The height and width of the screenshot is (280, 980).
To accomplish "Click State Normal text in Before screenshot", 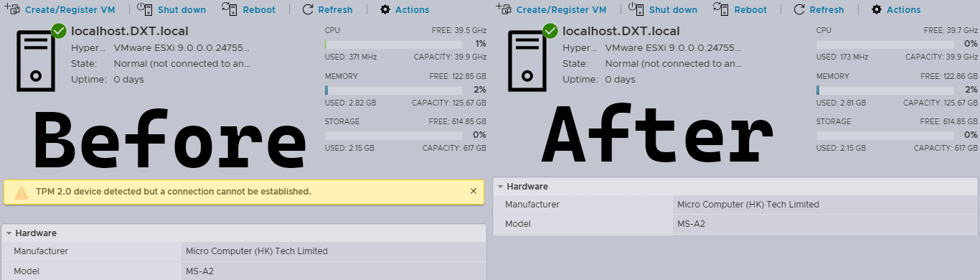I will coord(182,64).
